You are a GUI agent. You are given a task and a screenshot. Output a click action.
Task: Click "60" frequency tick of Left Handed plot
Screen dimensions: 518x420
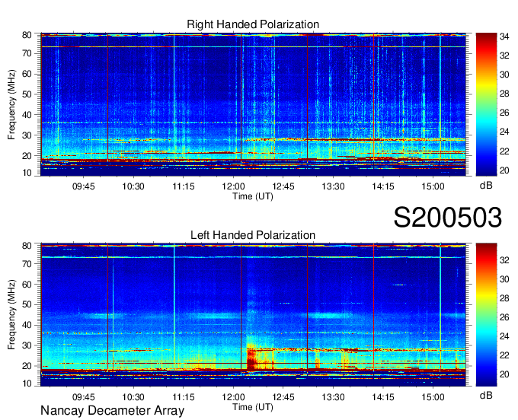click(27, 285)
